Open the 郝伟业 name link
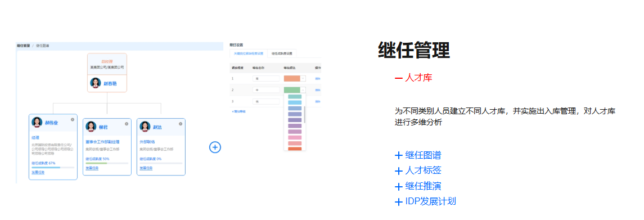644x220 pixels. point(51,123)
